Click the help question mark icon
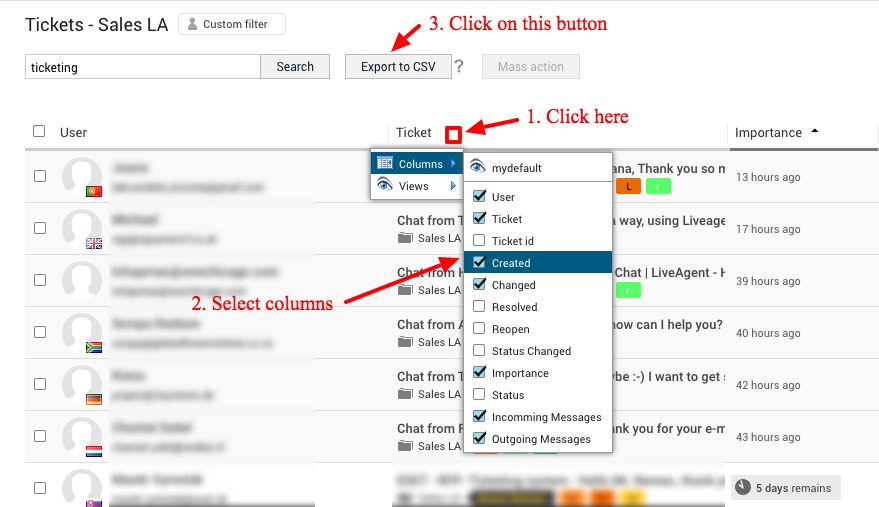Screen dimensions: 879x507 click(x=459, y=67)
